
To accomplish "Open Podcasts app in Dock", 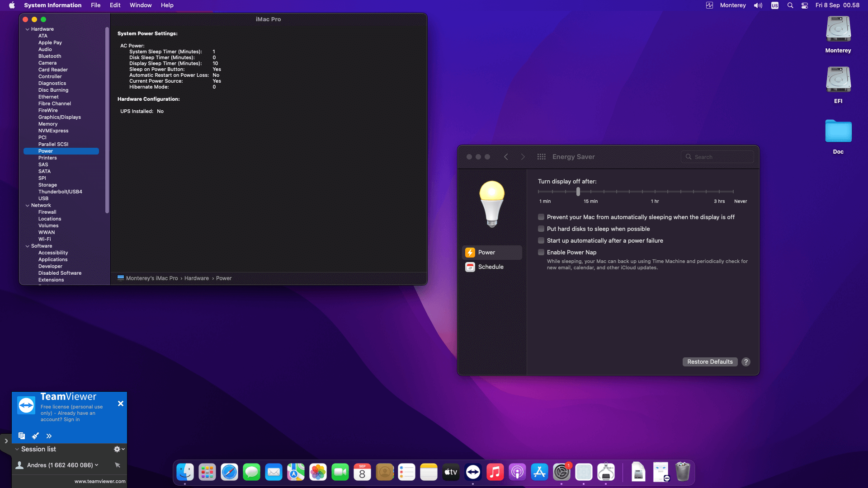I will [x=517, y=472].
